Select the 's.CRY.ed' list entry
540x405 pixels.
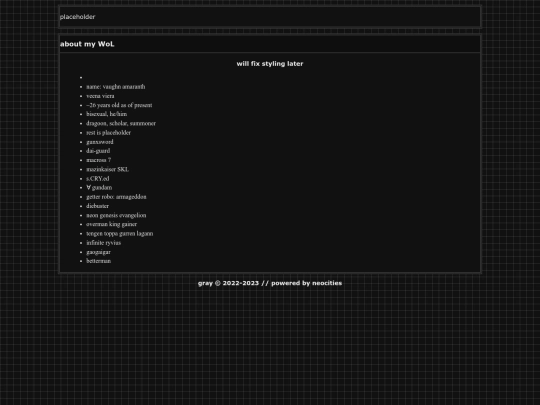[x=98, y=179]
